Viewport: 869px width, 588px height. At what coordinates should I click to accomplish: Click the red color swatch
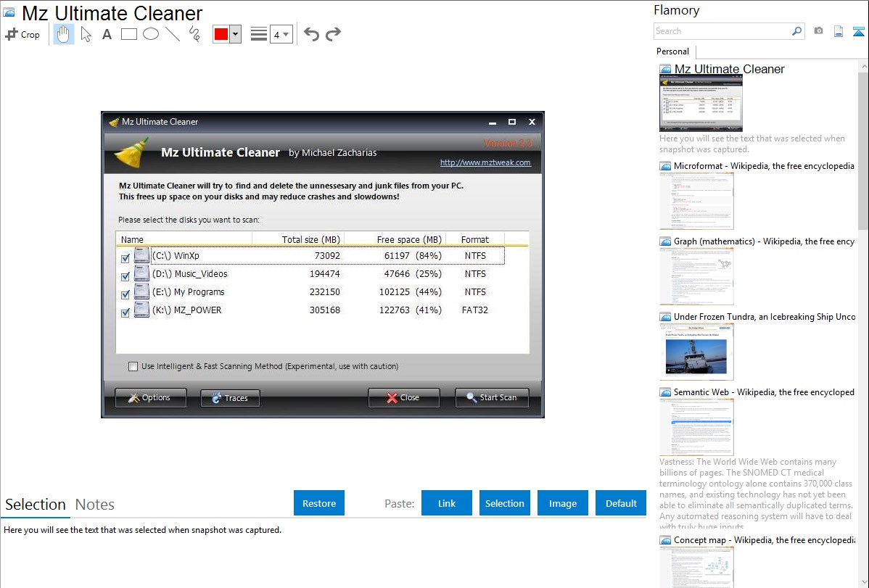point(221,34)
